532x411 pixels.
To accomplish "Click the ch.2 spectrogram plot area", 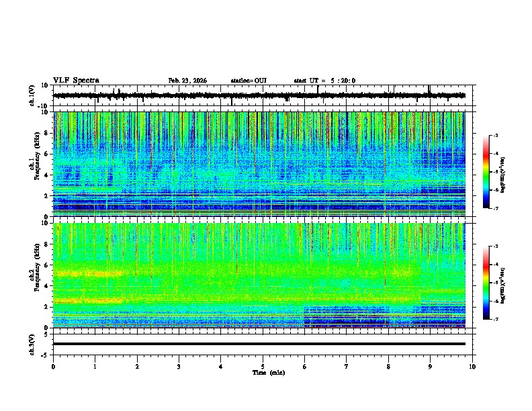I will click(x=259, y=275).
